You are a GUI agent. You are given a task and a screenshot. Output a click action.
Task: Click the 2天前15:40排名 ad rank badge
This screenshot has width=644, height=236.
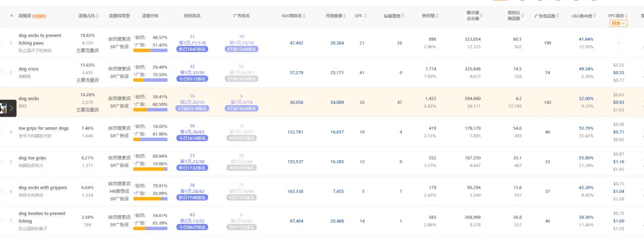coord(241,49)
